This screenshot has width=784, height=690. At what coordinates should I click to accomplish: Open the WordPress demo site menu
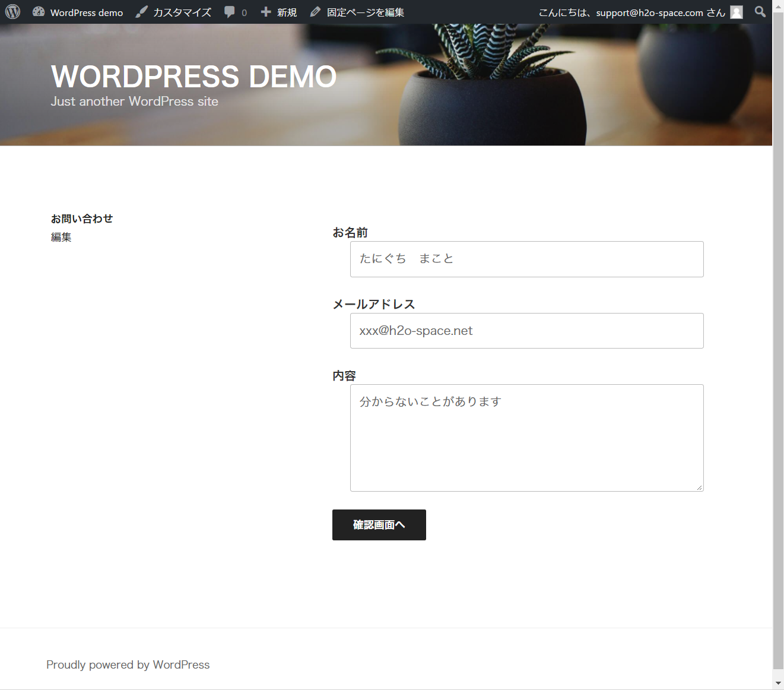86,12
